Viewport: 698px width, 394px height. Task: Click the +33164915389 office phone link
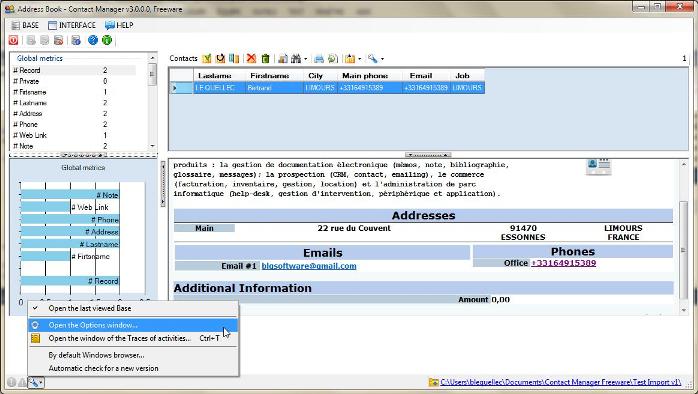564,263
